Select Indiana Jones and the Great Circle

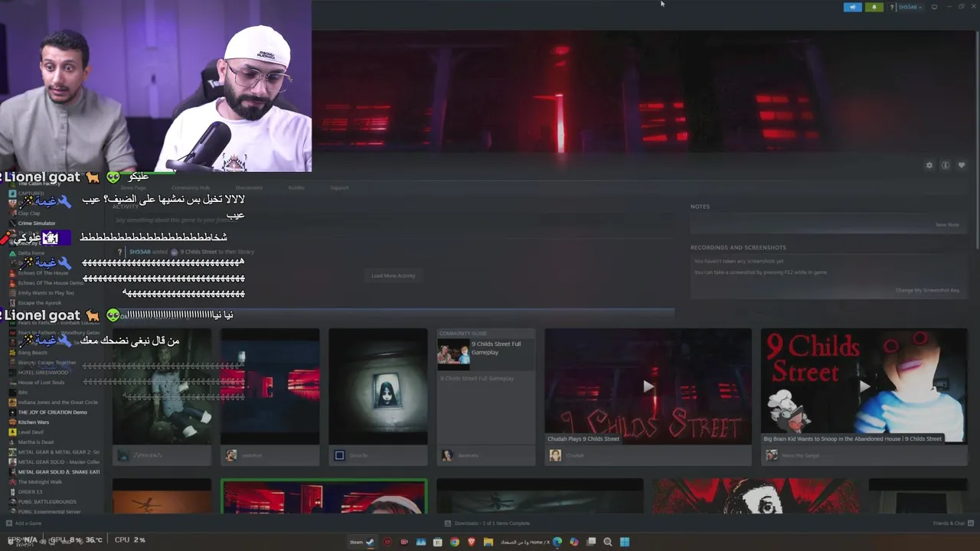(x=57, y=403)
